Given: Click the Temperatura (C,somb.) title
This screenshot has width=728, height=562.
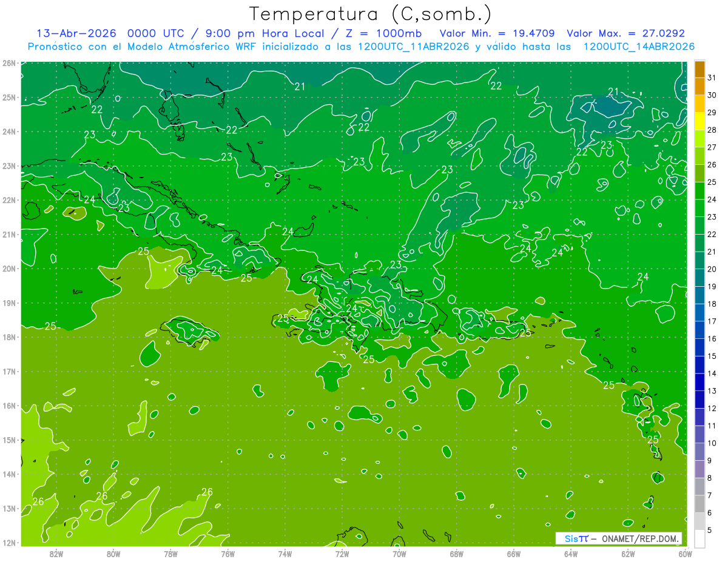Looking at the screenshot, I should tap(371, 13).
